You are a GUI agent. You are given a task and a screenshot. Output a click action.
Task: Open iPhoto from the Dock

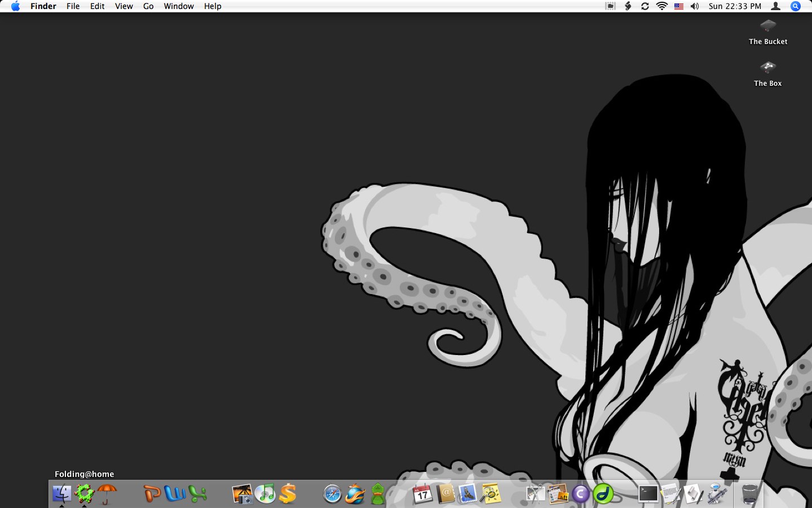tap(242, 494)
